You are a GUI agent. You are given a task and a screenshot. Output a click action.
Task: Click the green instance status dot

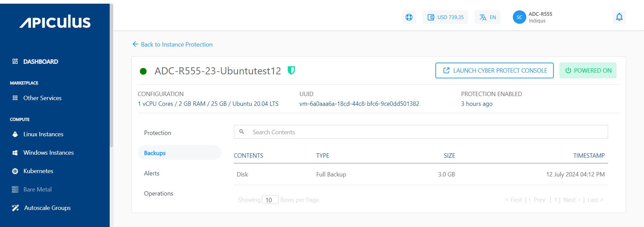143,71
